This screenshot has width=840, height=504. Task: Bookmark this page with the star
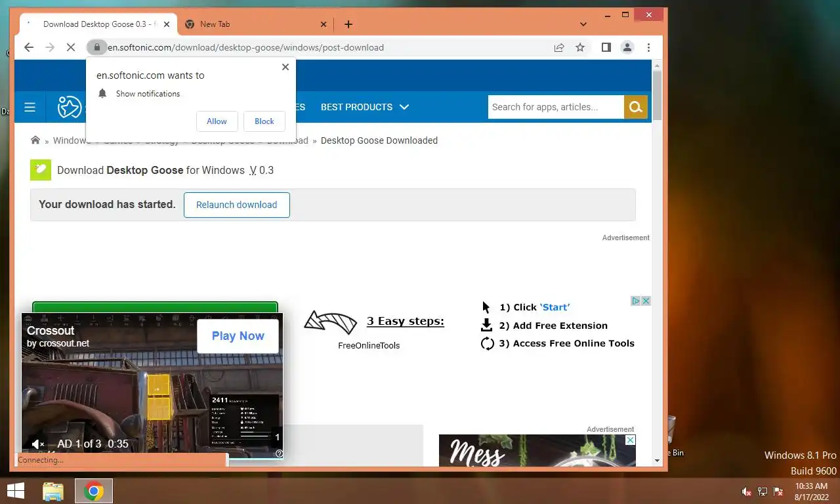click(580, 47)
